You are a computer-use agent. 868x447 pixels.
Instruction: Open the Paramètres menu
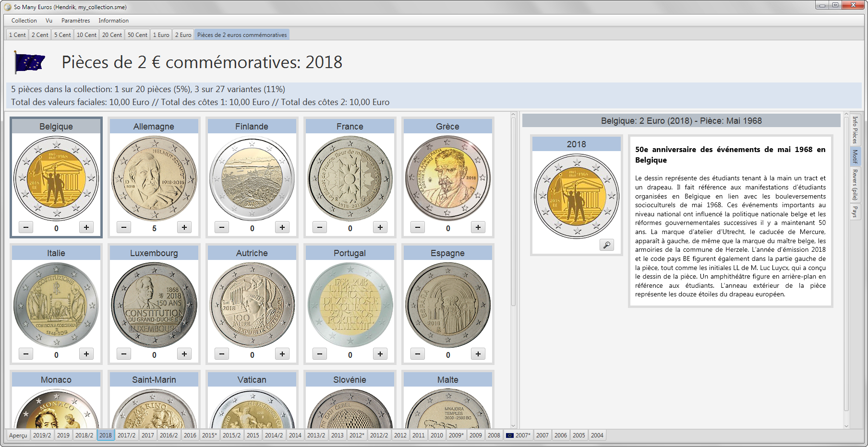click(75, 21)
